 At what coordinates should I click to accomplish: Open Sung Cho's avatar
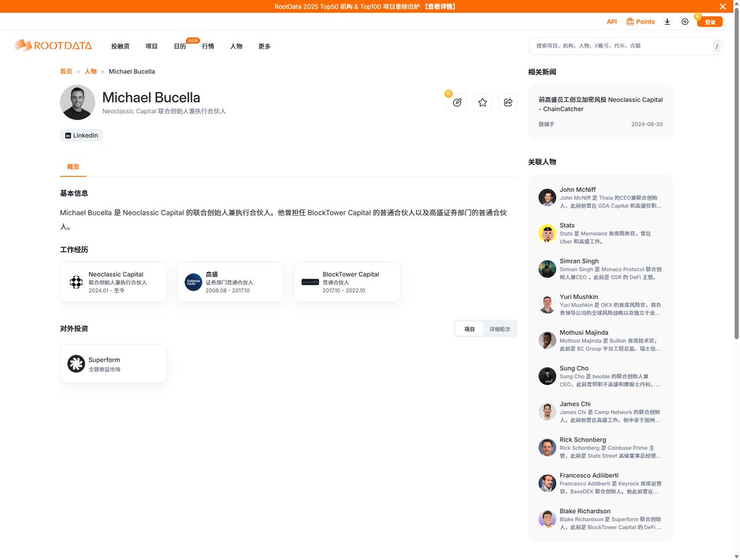pyautogui.click(x=547, y=376)
